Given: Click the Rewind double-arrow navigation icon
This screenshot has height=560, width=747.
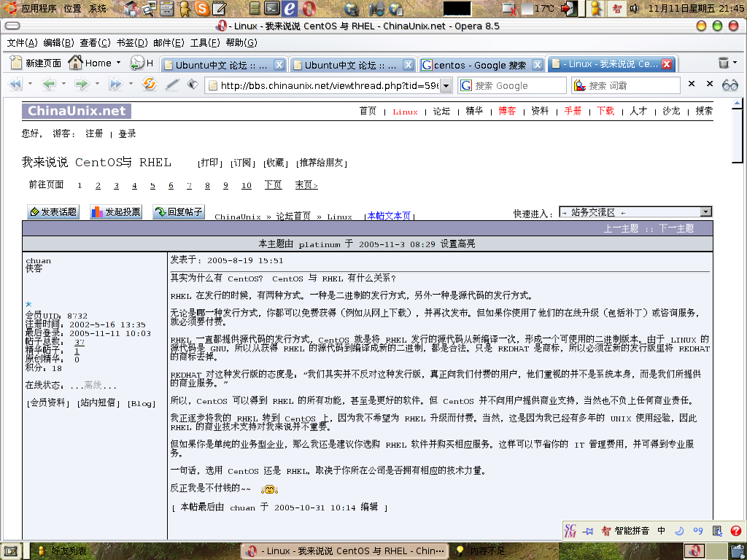Looking at the screenshot, I should click(x=15, y=85).
